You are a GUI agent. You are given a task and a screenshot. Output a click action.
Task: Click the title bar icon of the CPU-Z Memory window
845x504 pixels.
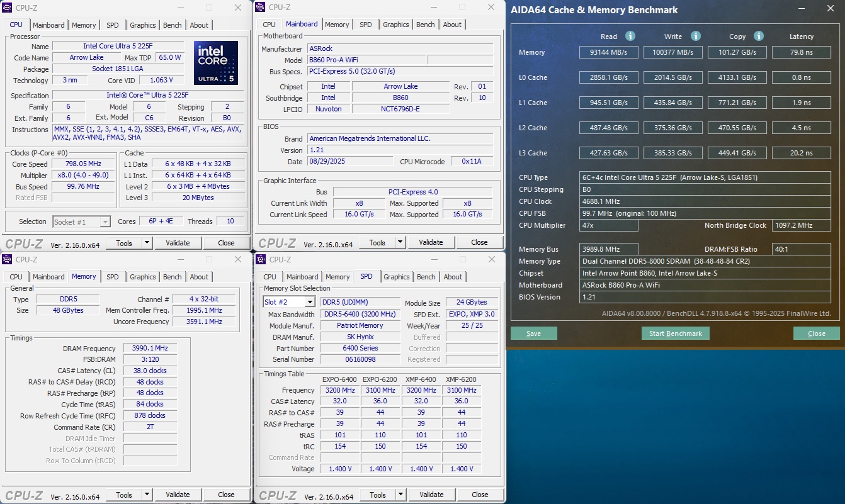click(8, 259)
